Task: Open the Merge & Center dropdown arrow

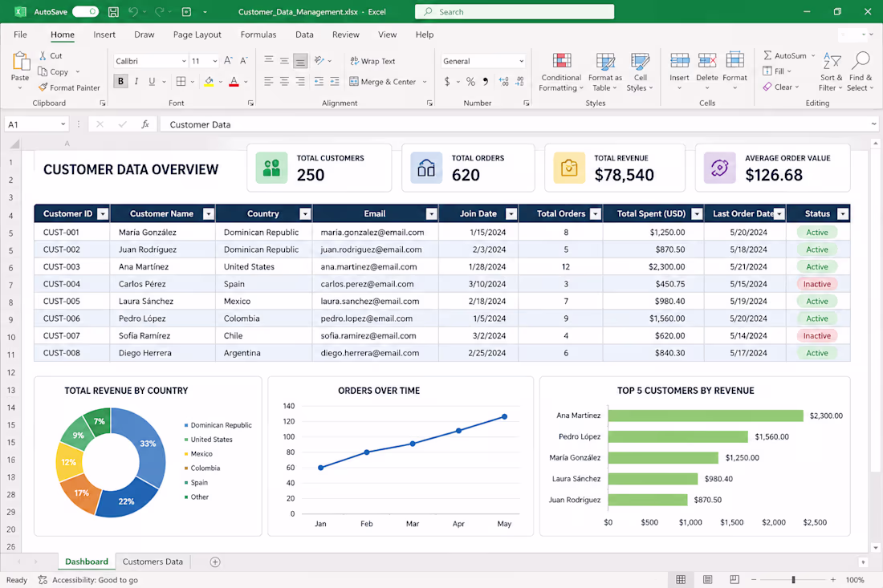Action: [425, 82]
